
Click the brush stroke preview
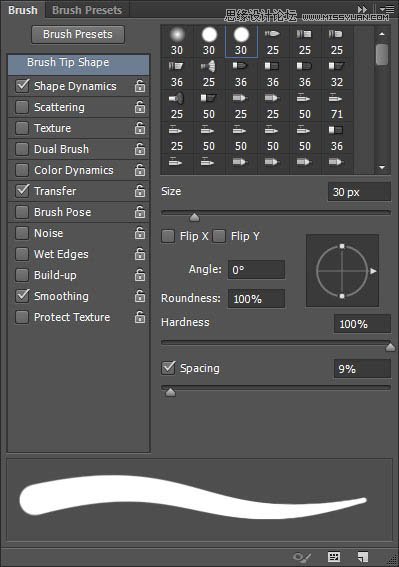pos(199,500)
